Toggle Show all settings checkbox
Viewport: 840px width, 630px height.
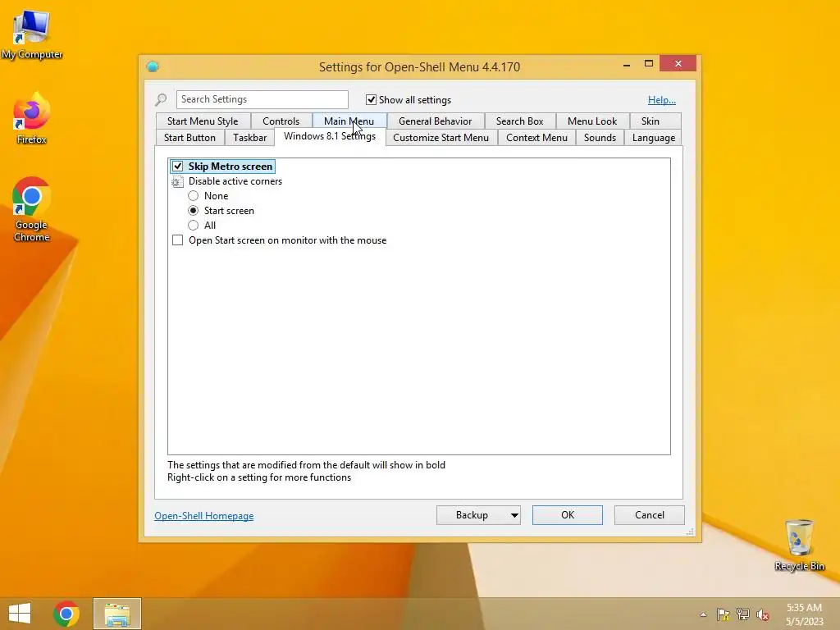[371, 99]
